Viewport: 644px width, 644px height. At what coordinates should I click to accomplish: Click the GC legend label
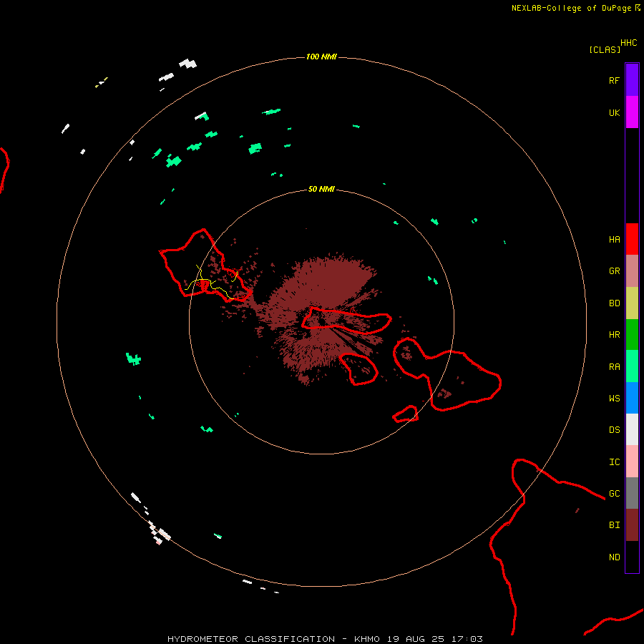[614, 494]
